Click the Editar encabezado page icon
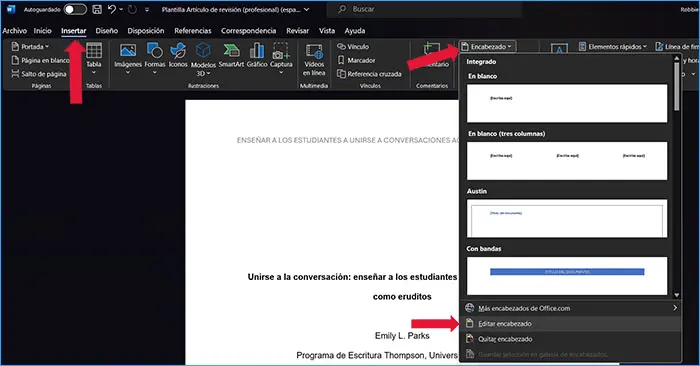The height and width of the screenshot is (366, 700). (469, 324)
